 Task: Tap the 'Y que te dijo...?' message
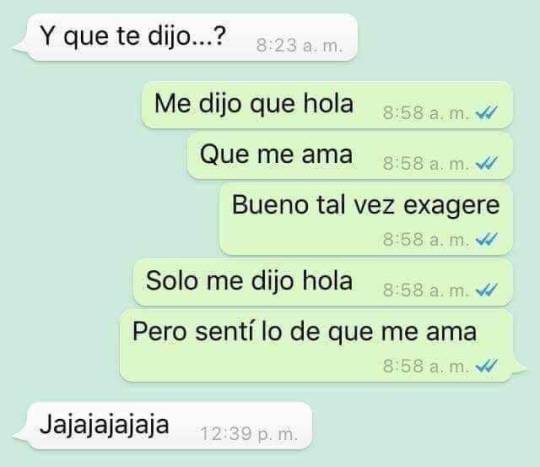pyautogui.click(x=192, y=38)
